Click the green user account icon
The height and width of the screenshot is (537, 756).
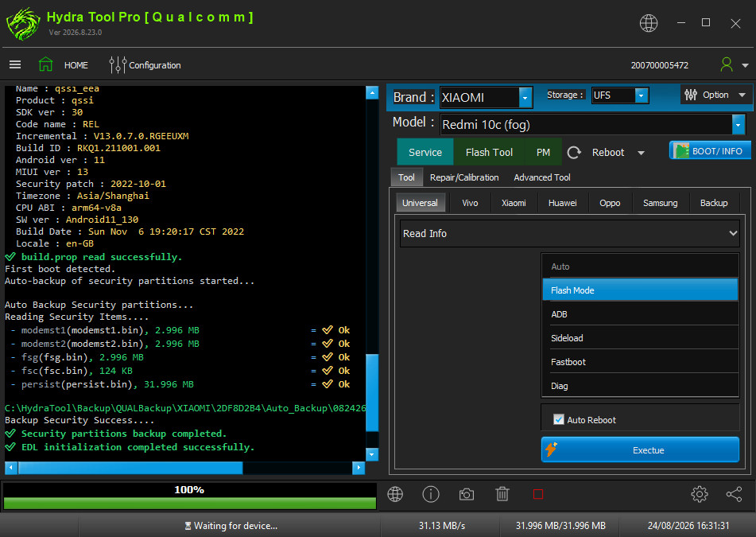(x=726, y=64)
